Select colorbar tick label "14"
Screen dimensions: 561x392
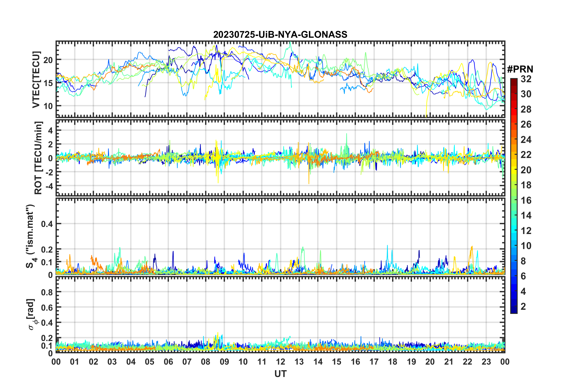tap(526, 215)
